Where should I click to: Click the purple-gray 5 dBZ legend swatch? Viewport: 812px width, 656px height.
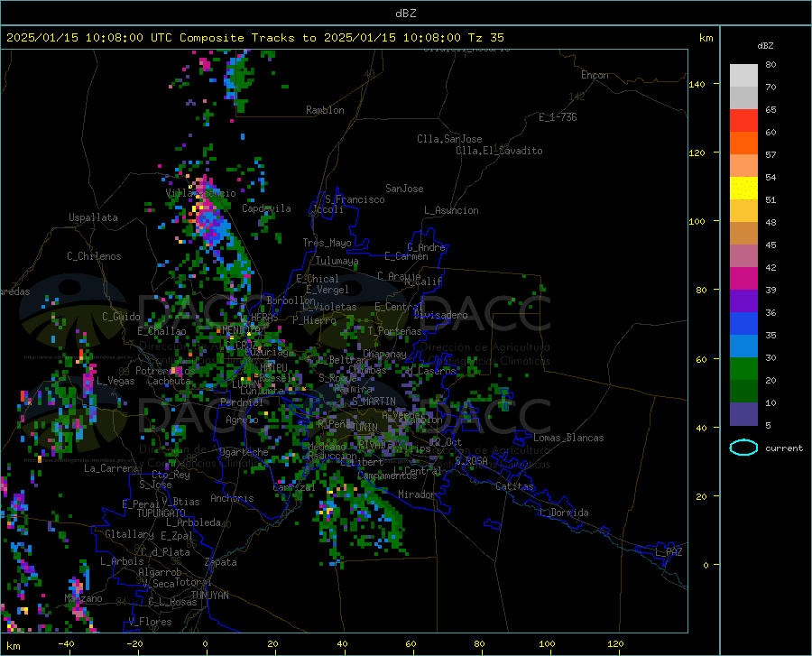[x=743, y=414]
